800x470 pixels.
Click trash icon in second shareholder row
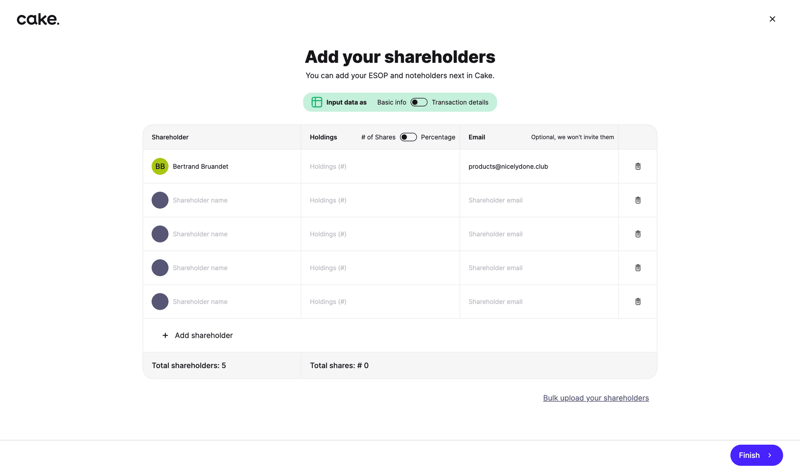click(638, 201)
